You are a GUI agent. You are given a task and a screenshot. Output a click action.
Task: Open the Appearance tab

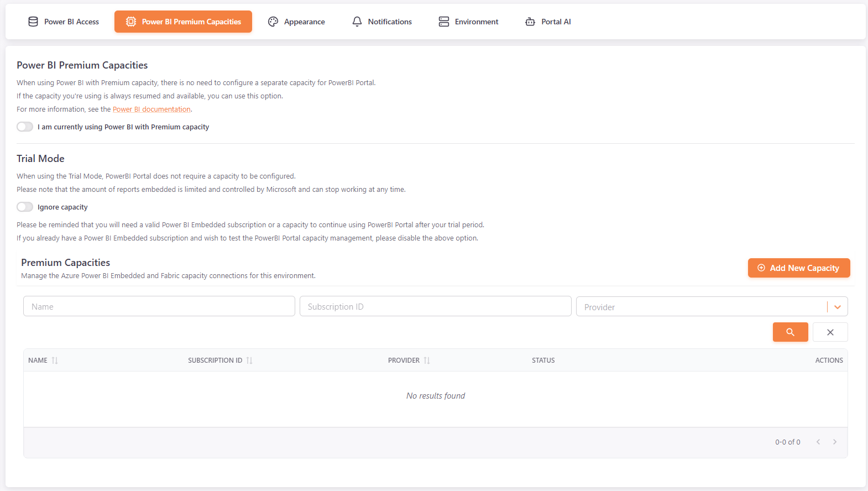pyautogui.click(x=297, y=22)
